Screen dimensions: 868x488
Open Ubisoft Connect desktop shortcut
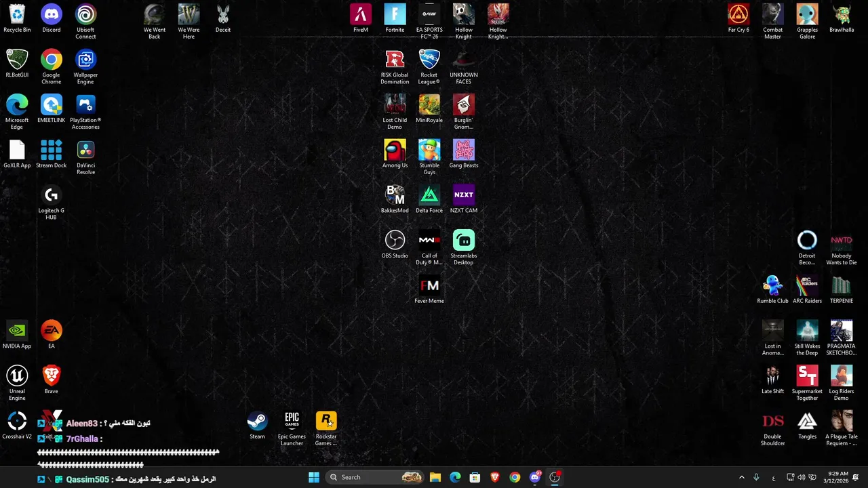tap(85, 22)
